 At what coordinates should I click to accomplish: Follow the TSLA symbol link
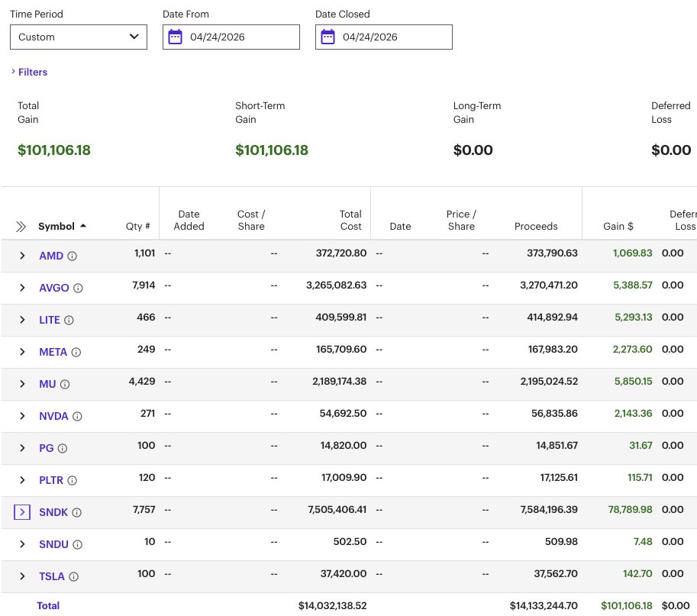[52, 576]
